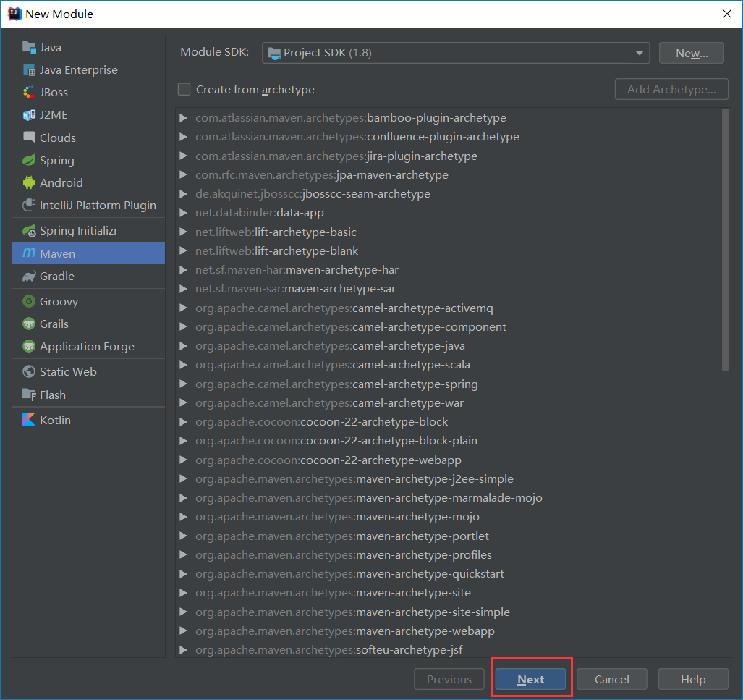Close the New Module dialog

coord(727,14)
